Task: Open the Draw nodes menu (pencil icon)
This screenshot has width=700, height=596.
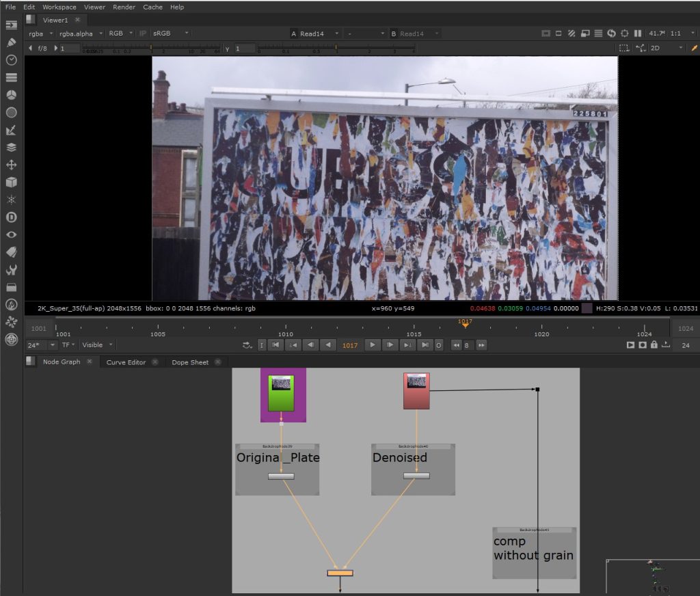Action: coord(11,42)
